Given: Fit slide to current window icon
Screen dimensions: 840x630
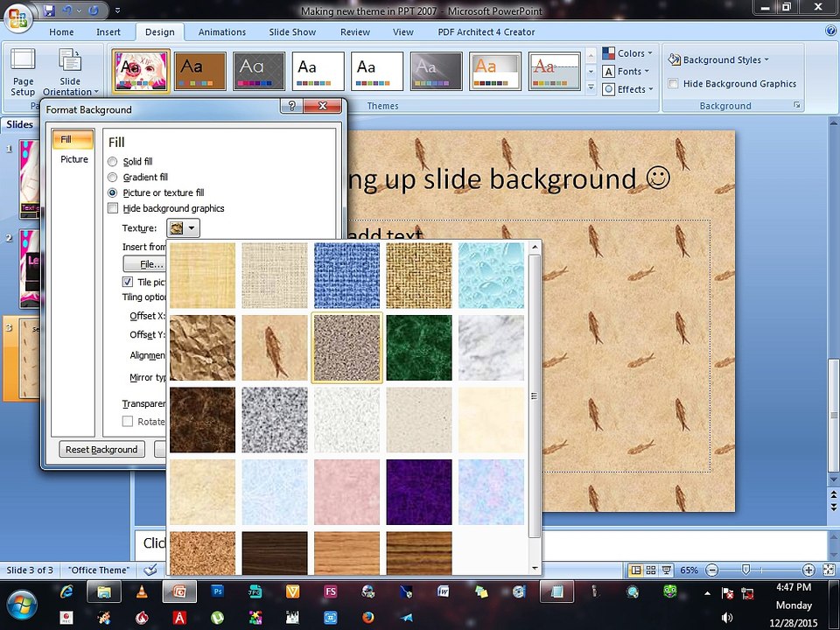Looking at the screenshot, I should (829, 570).
